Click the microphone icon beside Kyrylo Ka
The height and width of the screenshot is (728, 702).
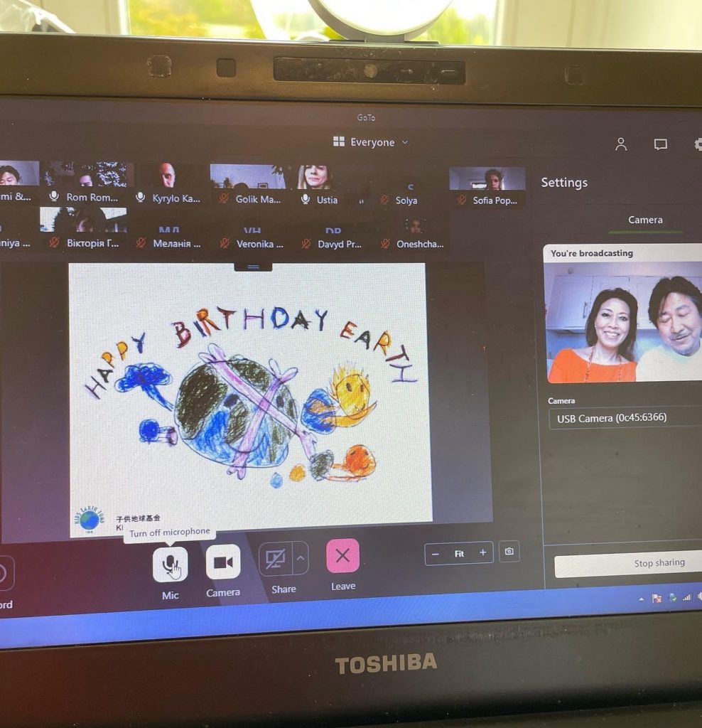(x=141, y=198)
